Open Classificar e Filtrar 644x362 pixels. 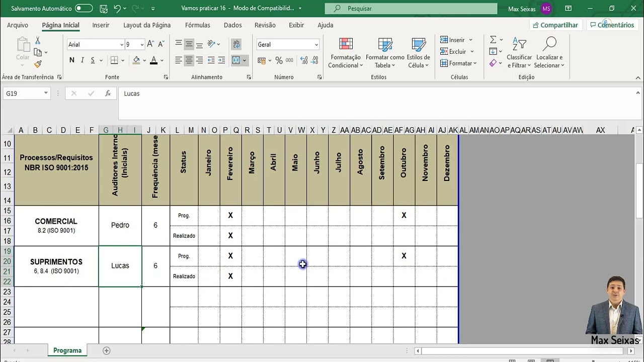[519, 53]
